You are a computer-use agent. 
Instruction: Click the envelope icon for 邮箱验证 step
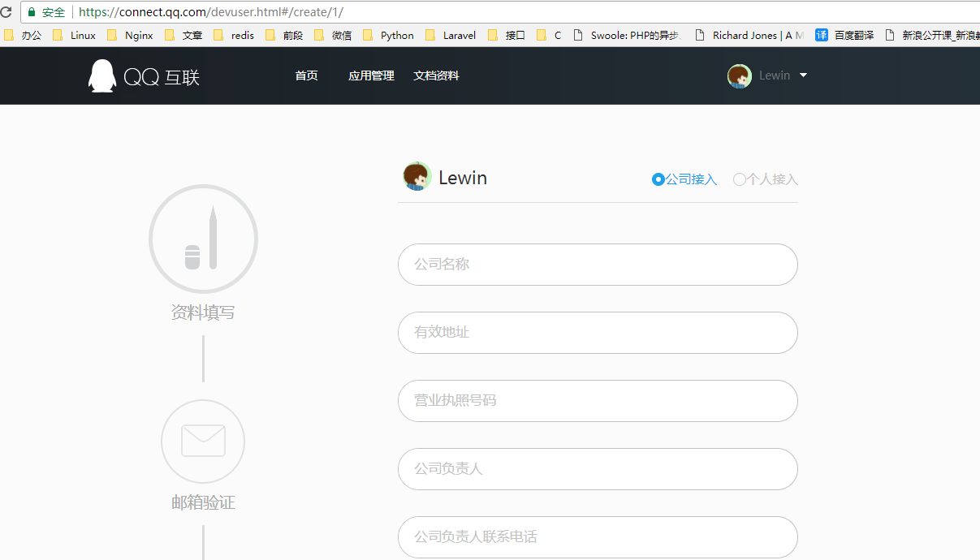203,442
